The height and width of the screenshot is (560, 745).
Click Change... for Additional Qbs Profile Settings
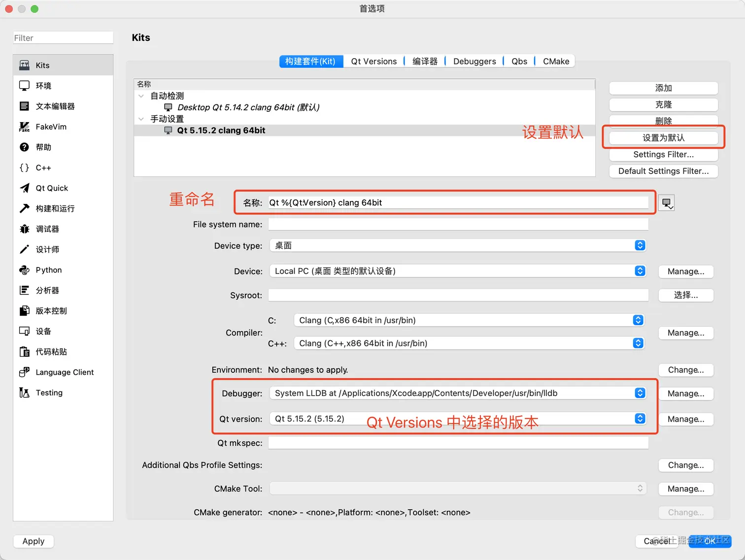pyautogui.click(x=686, y=465)
